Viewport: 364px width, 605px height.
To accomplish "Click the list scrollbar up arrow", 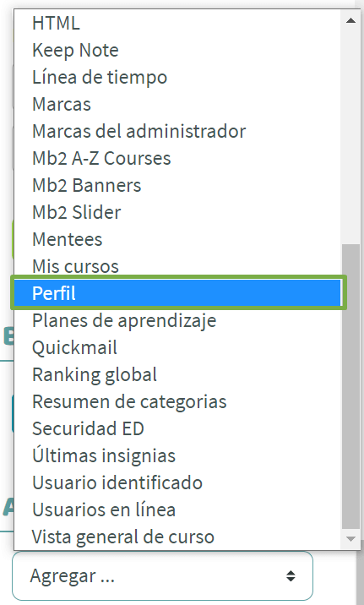I will (x=350, y=20).
